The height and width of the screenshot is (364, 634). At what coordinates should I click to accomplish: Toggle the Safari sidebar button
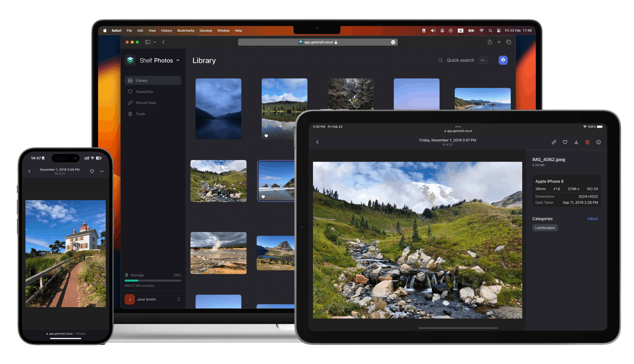point(148,42)
